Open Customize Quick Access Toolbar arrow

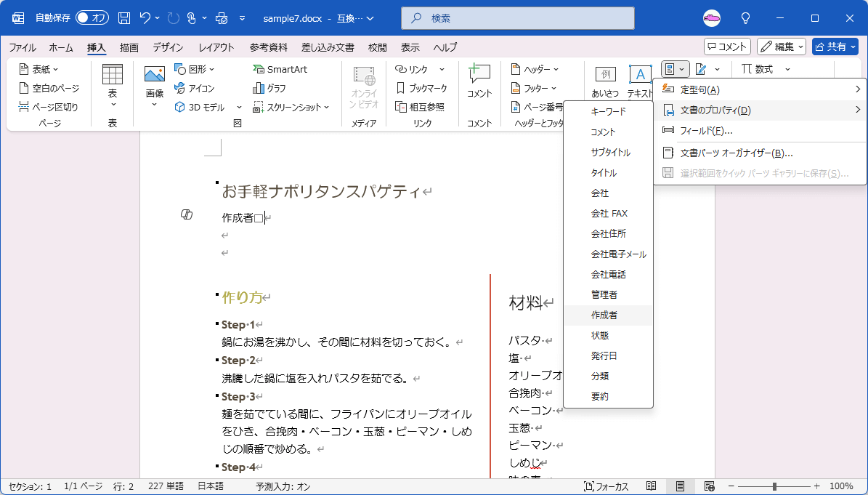[x=242, y=18]
